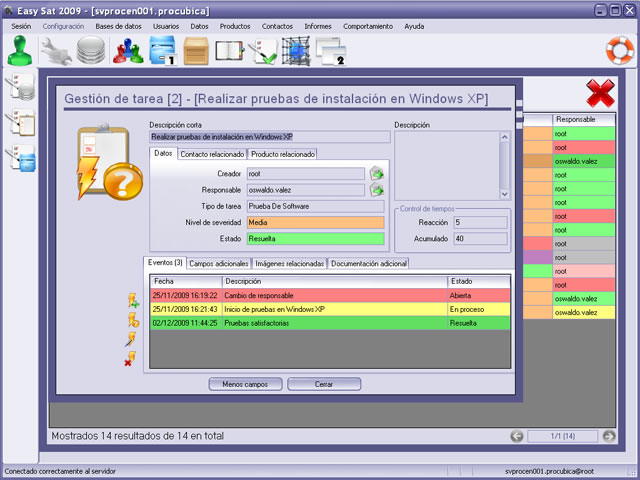Screen dimensions: 640x480
Task: Open the databases stack icon
Action: click(91, 50)
